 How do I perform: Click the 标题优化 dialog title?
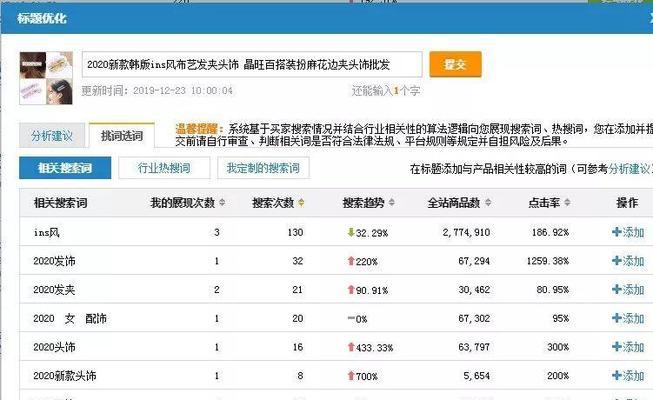[x=42, y=18]
